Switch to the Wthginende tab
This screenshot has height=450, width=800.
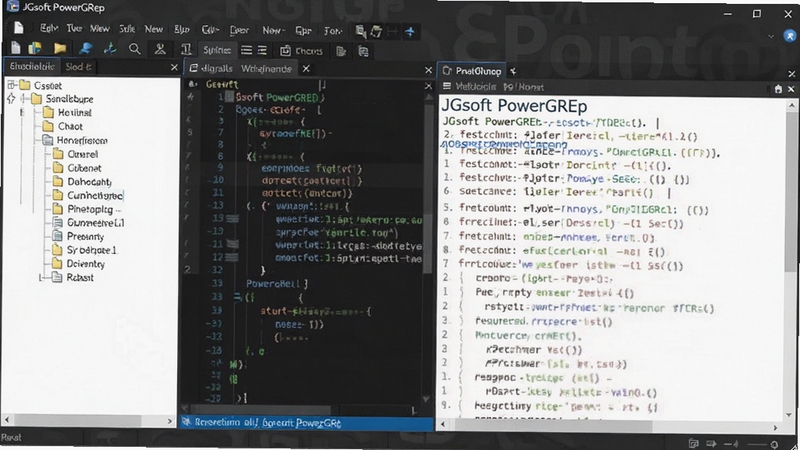266,68
